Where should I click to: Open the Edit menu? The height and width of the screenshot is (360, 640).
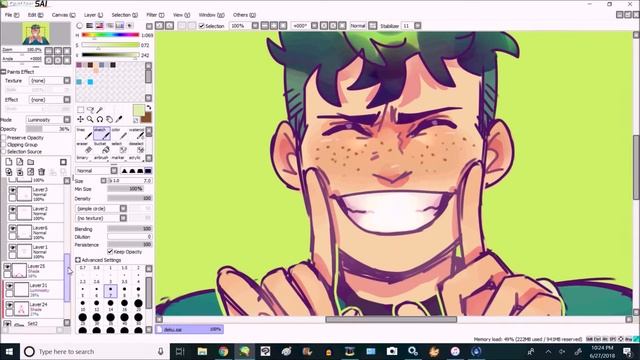click(35, 15)
